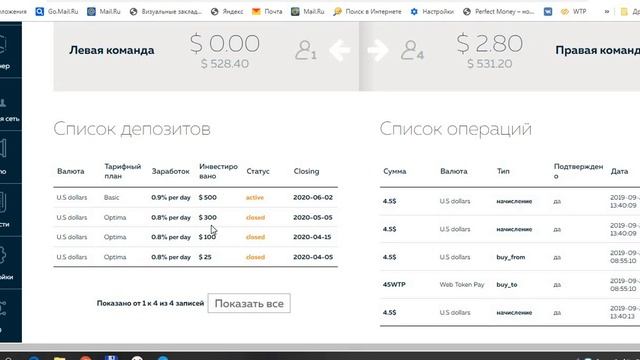The width and height of the screenshot is (640, 360).
Task: Click the 0.9% per day value
Action: (x=171, y=198)
